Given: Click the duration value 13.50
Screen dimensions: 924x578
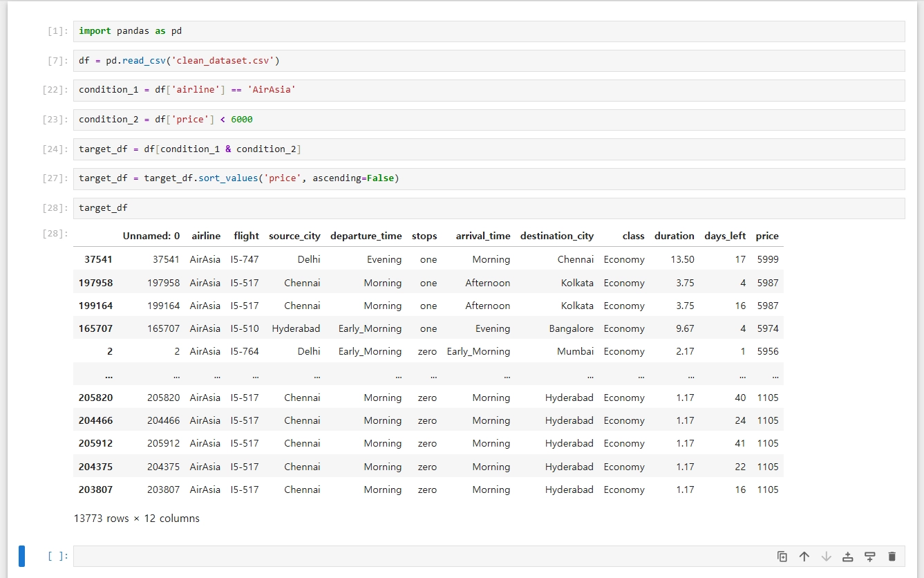Looking at the screenshot, I should coord(683,259).
